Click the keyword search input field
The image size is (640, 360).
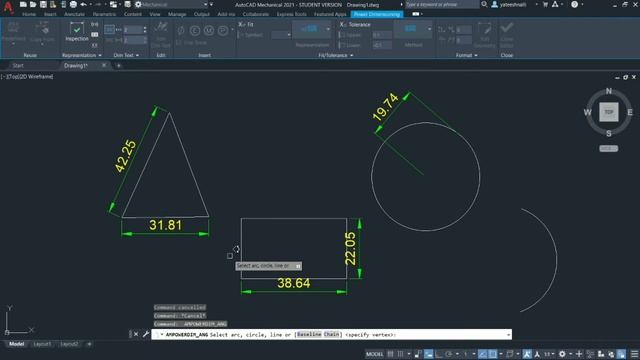click(442, 4)
